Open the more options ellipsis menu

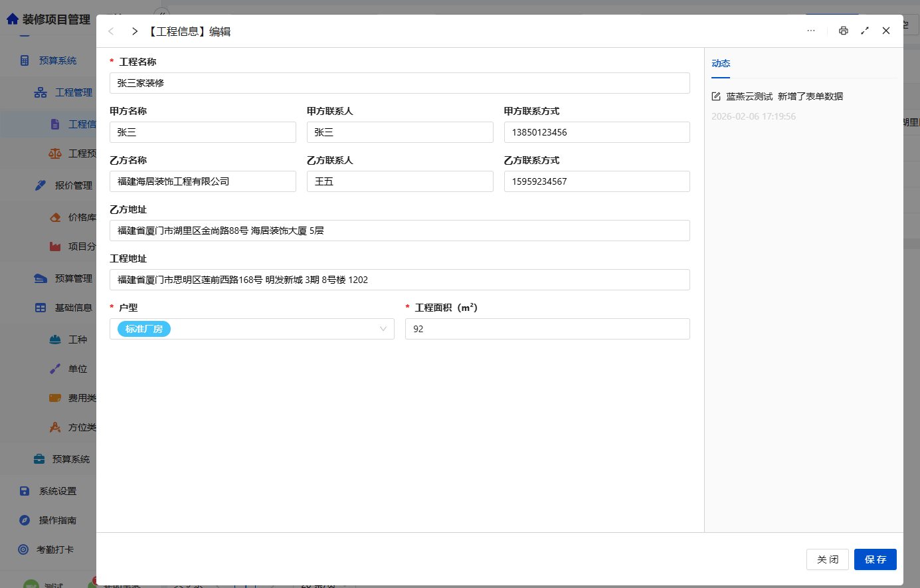coord(811,31)
